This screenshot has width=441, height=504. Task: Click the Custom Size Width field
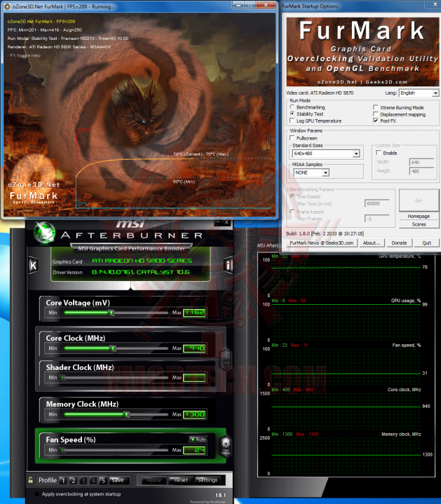(421, 163)
